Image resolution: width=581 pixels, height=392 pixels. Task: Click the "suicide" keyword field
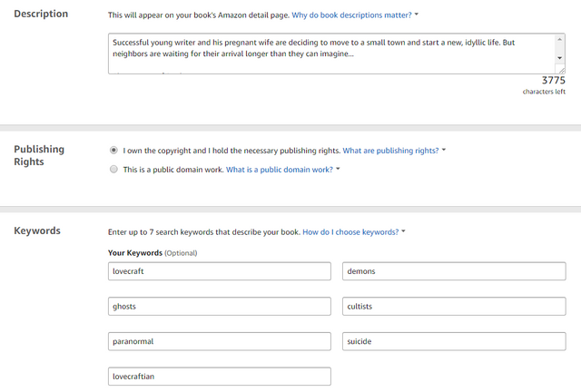coord(455,342)
